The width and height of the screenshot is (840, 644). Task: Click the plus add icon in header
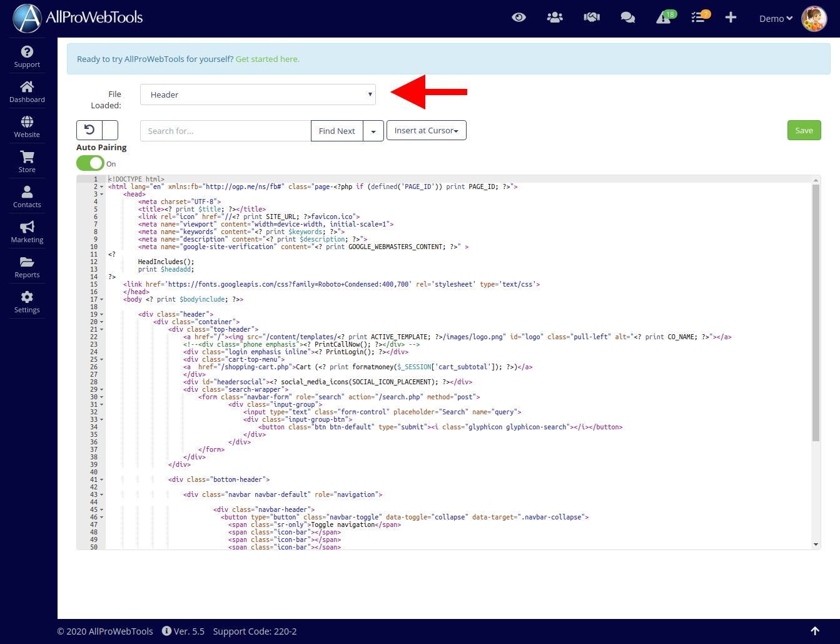[731, 18]
